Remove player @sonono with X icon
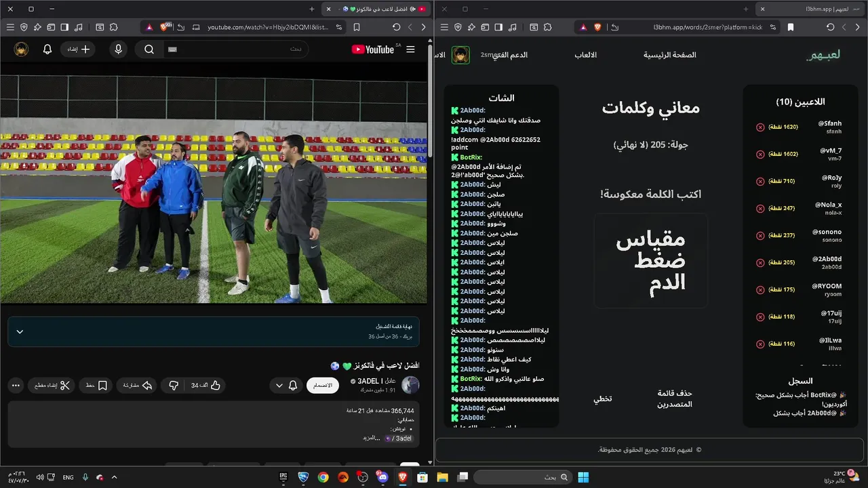 click(x=760, y=236)
